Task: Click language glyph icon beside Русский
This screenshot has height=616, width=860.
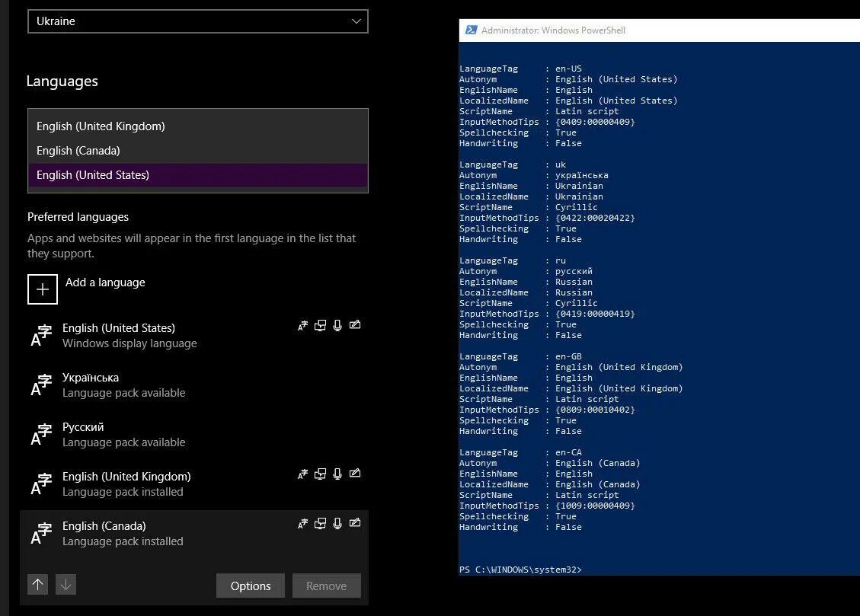Action: (x=41, y=434)
